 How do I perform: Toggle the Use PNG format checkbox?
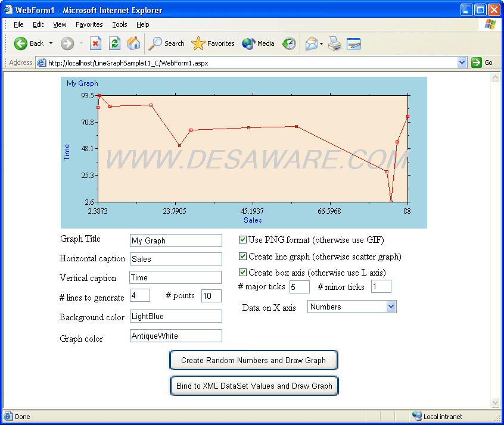pos(242,240)
